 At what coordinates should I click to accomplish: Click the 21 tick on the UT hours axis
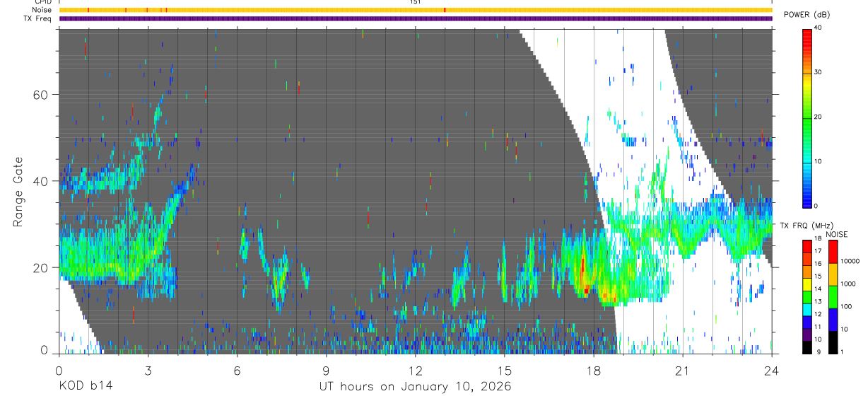pyautogui.click(x=682, y=371)
